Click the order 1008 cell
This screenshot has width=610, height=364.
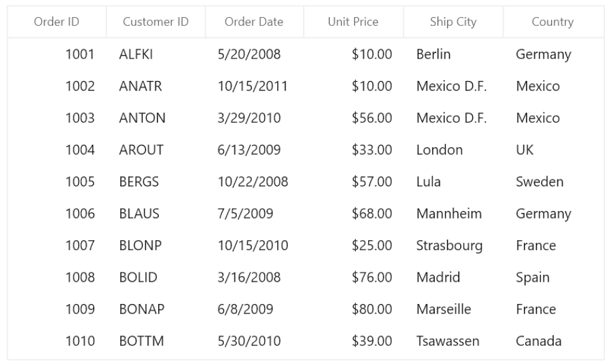click(80, 277)
